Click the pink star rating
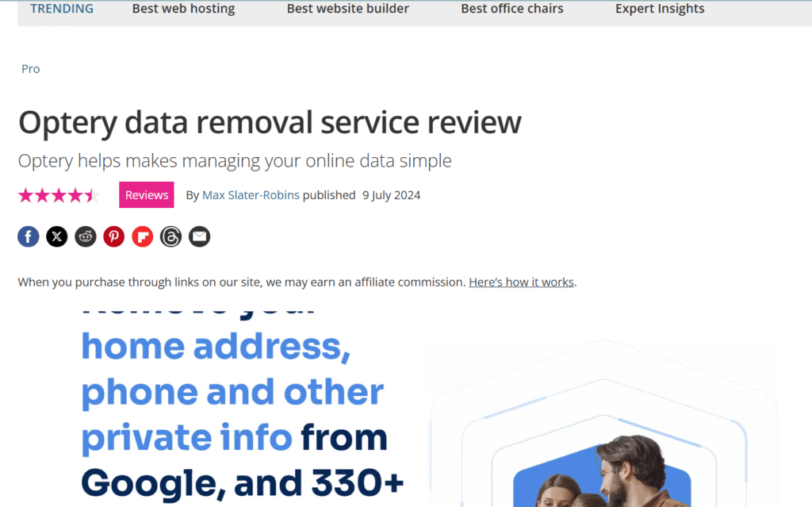 [x=59, y=195]
